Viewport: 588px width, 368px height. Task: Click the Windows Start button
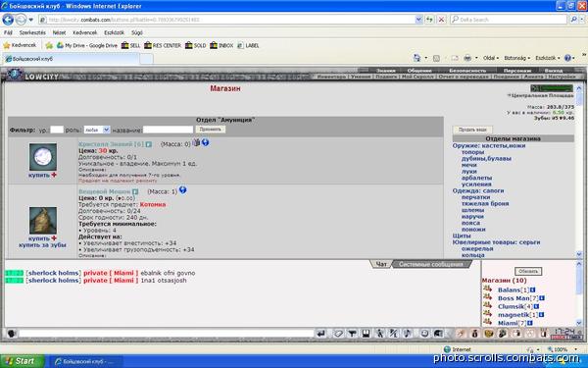22,361
